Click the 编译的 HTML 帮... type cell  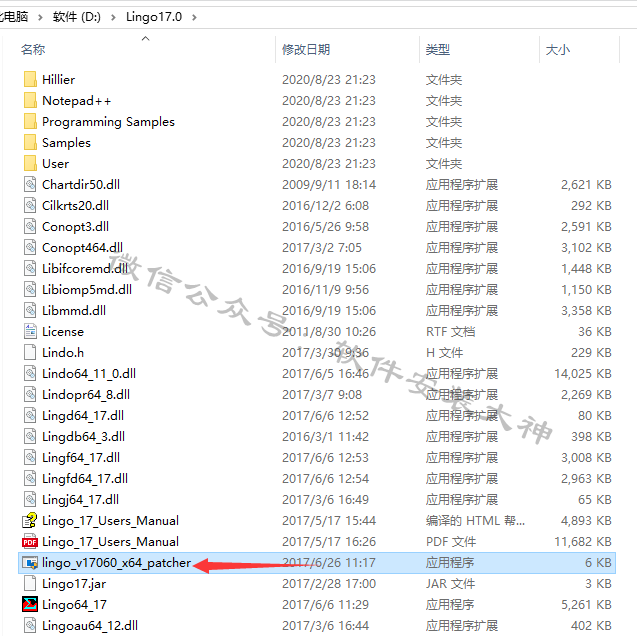click(x=475, y=521)
